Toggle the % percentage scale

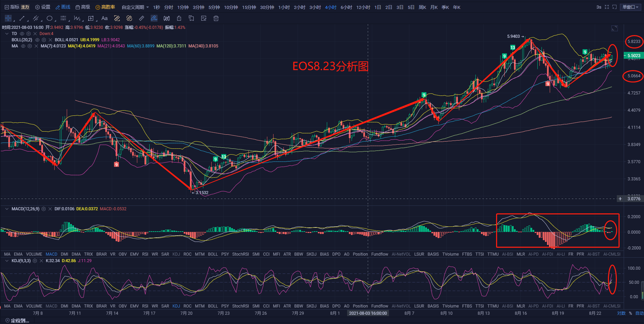631,313
